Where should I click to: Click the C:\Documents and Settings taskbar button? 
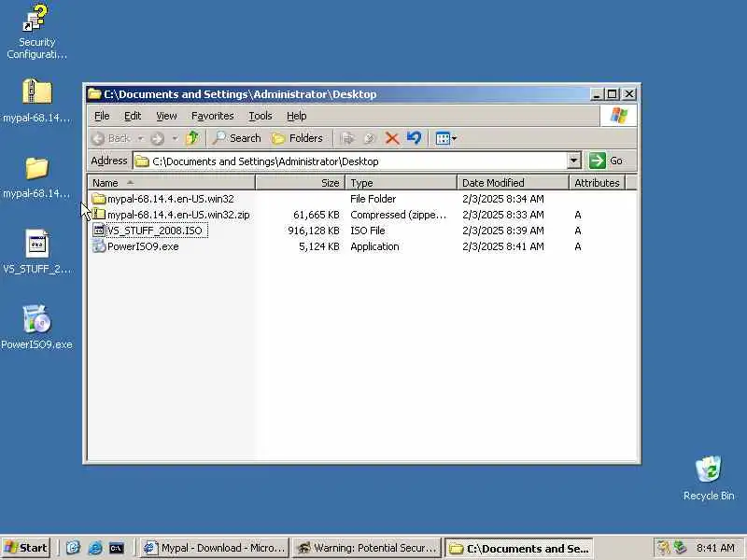(x=519, y=548)
